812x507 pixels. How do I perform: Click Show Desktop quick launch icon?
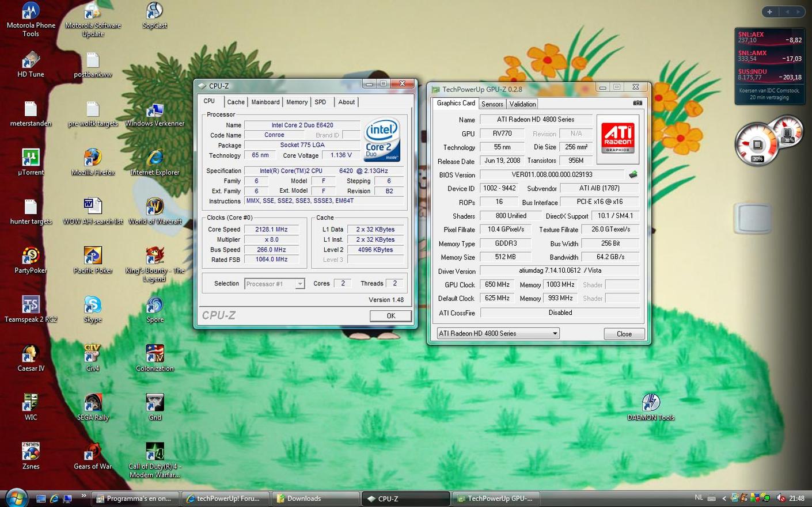pos(40,498)
